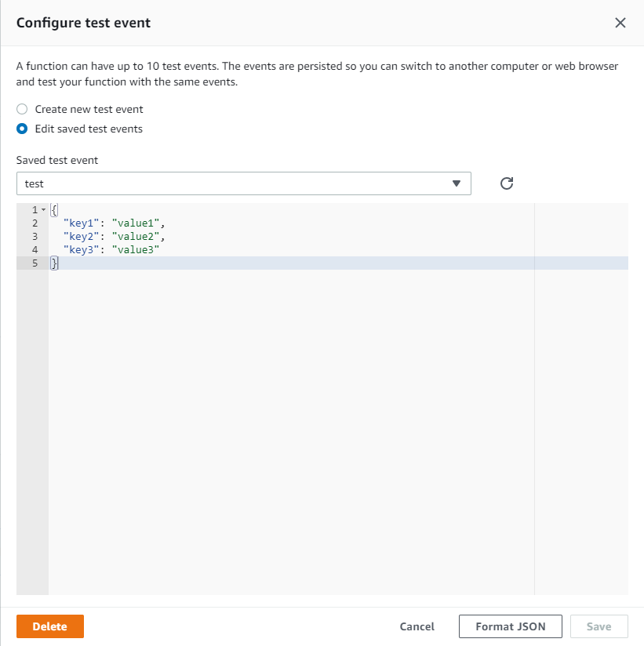Click the Saved test event dropdown arrow
Image resolution: width=644 pixels, height=646 pixels.
tap(457, 183)
